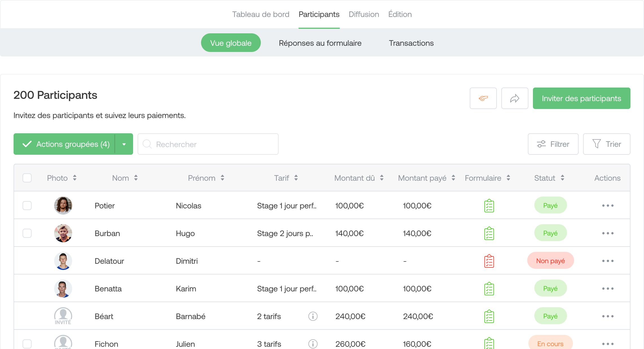Screen dimensions: 644x349
Task: Open the Diffusion top tab
Action: [x=364, y=14]
